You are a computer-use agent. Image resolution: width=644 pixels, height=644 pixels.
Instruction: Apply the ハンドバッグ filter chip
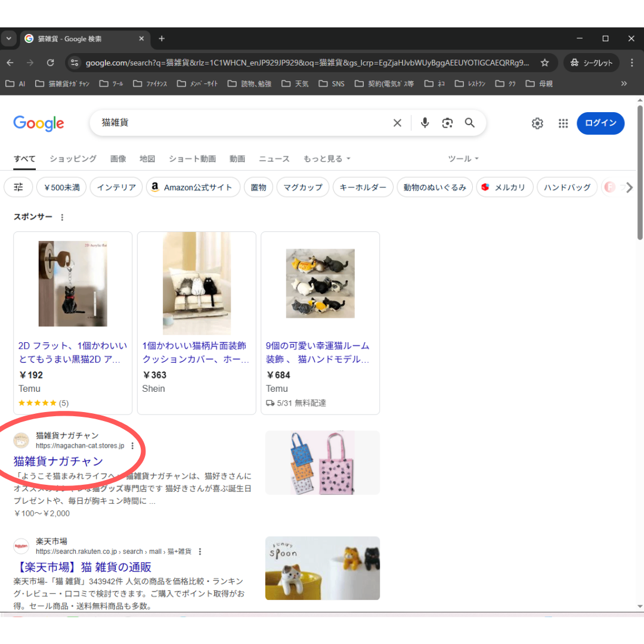pos(567,187)
